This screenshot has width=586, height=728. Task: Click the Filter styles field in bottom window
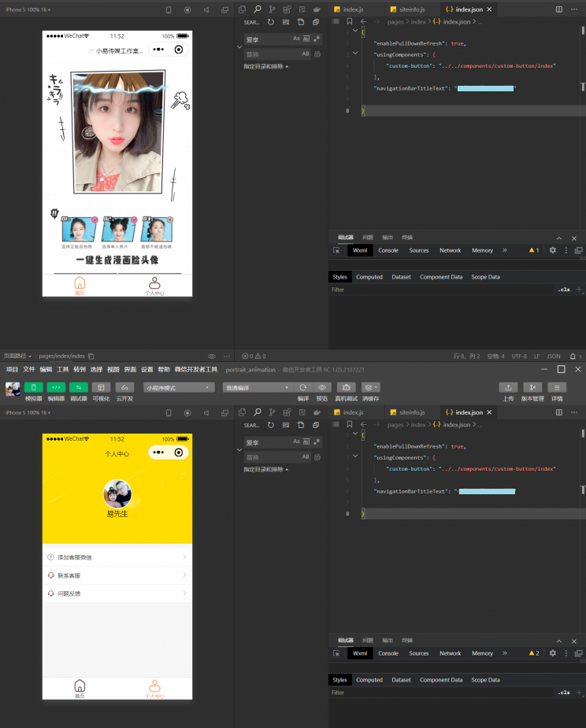(x=442, y=693)
